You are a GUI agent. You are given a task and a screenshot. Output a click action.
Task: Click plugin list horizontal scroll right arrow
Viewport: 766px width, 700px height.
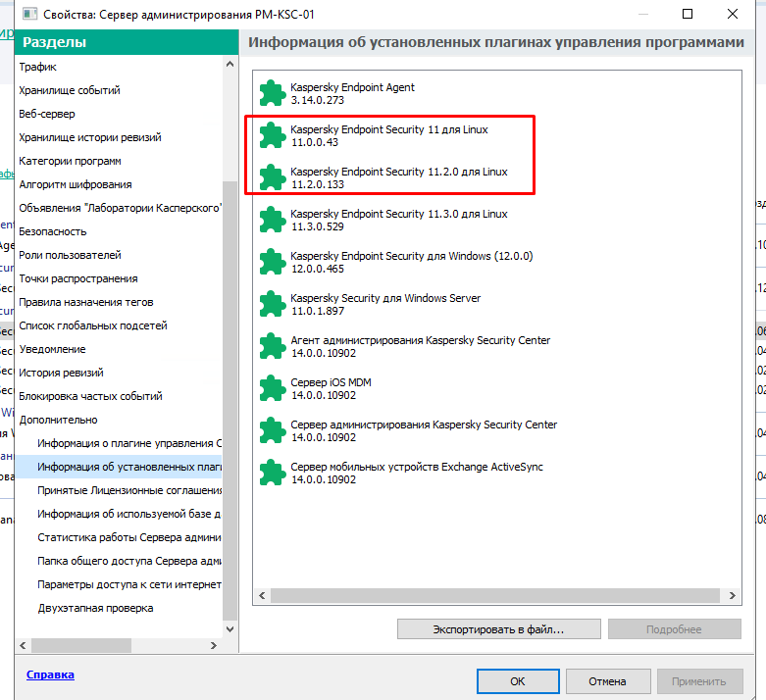click(x=733, y=595)
